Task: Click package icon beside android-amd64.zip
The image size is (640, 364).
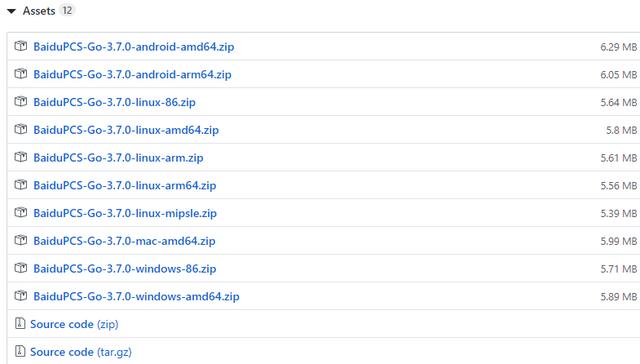Action: tap(21, 46)
